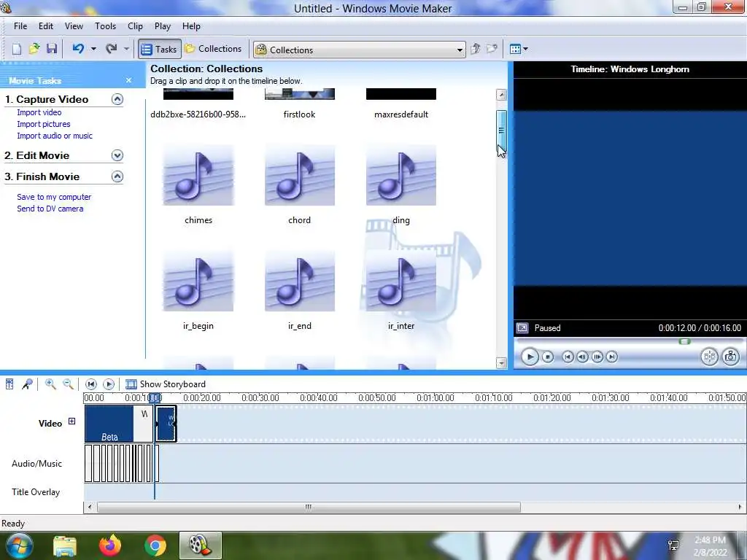This screenshot has width=747, height=560.
Task: Stop the preview playback
Action: coord(548,357)
